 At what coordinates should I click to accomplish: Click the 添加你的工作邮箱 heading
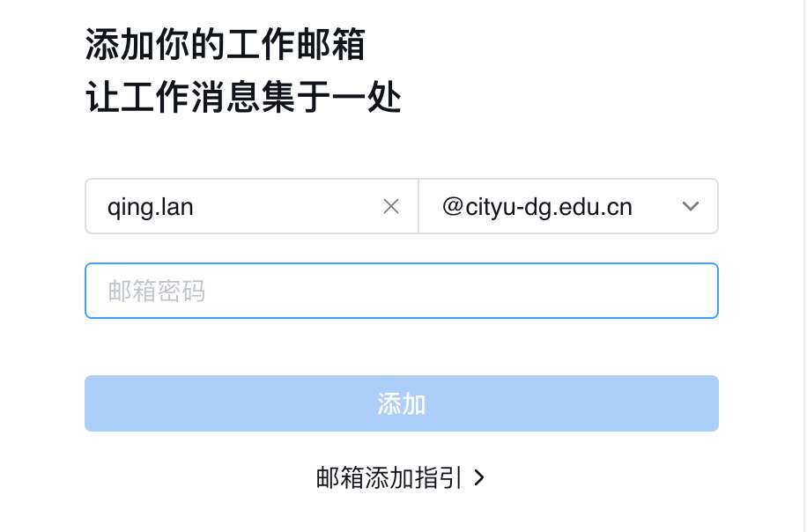coord(225,45)
